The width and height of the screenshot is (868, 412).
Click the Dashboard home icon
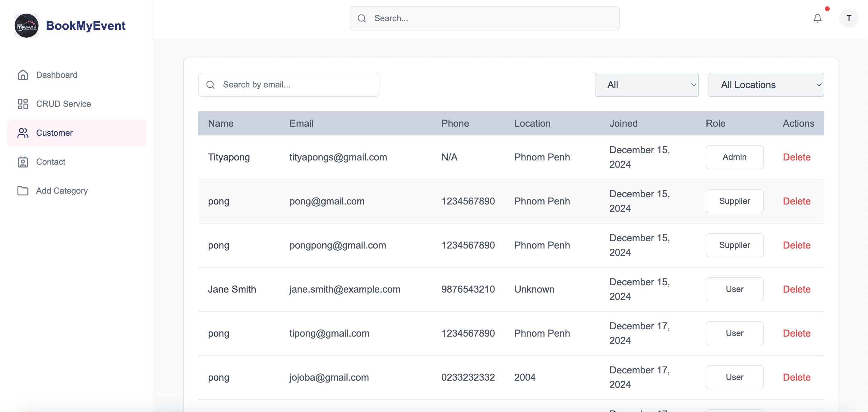pos(23,75)
